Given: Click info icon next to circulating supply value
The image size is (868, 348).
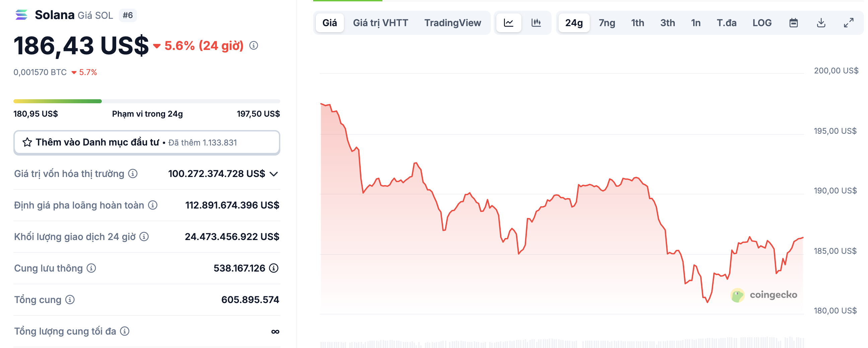Looking at the screenshot, I should 274,268.
